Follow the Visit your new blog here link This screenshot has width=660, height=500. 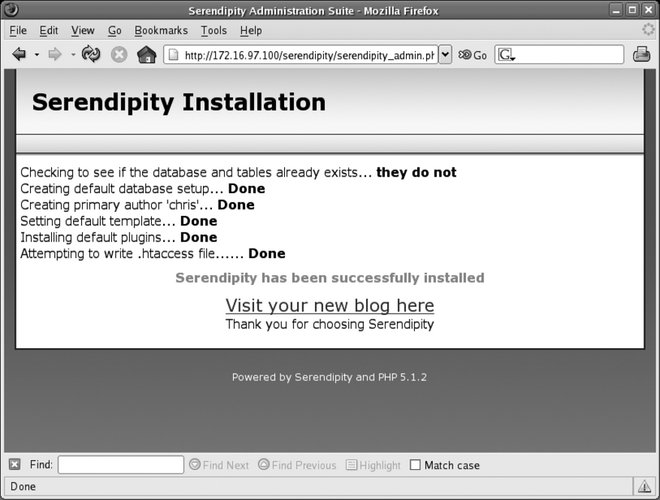click(330, 306)
